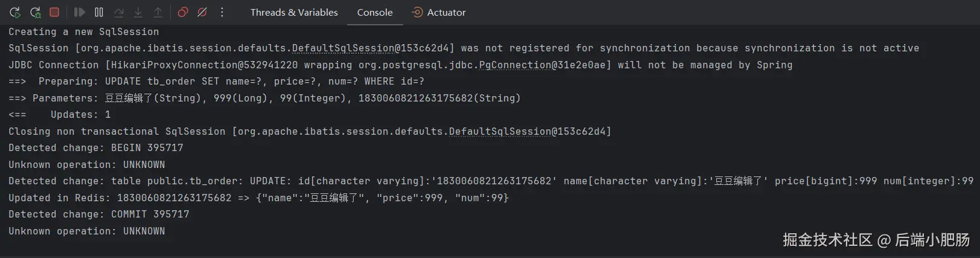Step out of the current method
The image size is (980, 258).
coord(157,12)
